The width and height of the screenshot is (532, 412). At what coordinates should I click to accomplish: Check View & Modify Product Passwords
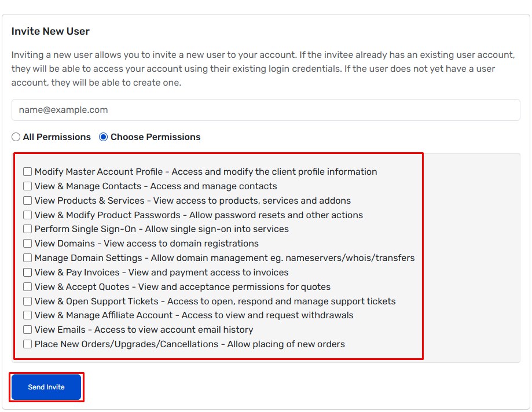click(x=27, y=215)
